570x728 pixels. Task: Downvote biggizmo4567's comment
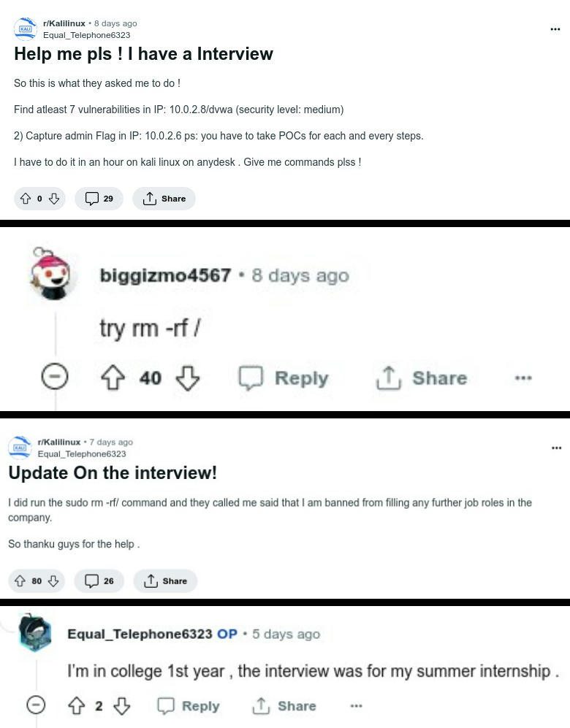(x=188, y=378)
